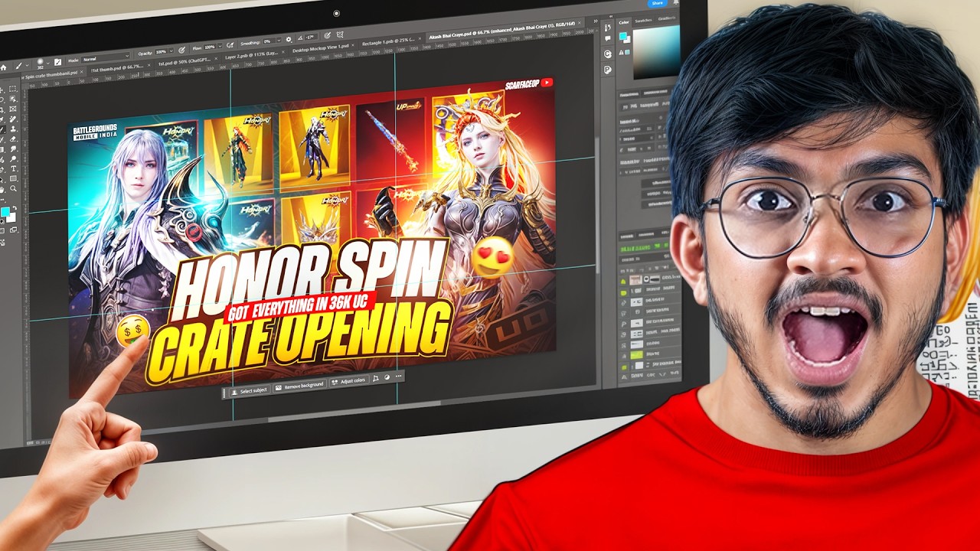
Task: Open smoothing options gear
Action: 289,39
